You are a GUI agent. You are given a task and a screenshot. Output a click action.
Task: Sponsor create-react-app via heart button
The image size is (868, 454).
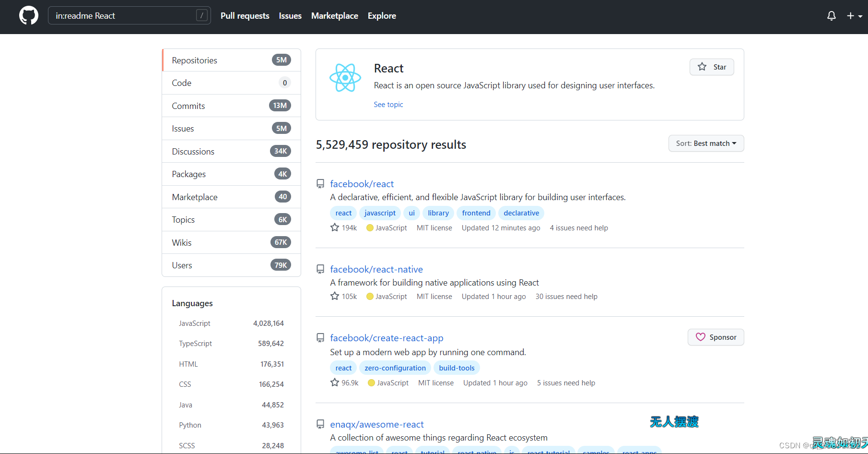pyautogui.click(x=716, y=337)
